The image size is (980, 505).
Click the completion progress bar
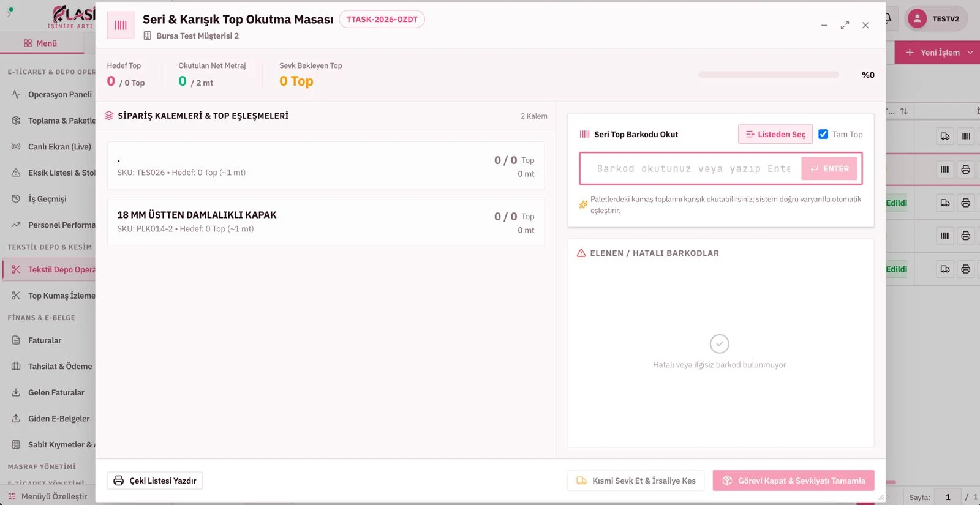click(769, 75)
